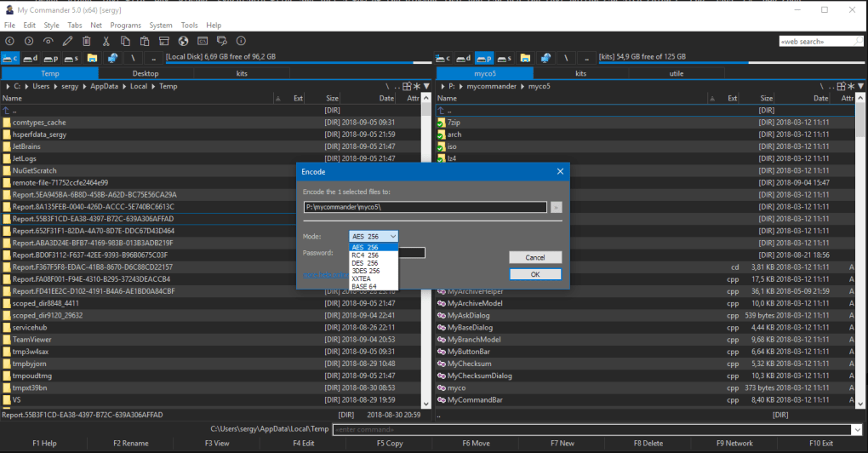Pick RC4 256 in the Mode list

click(x=366, y=255)
